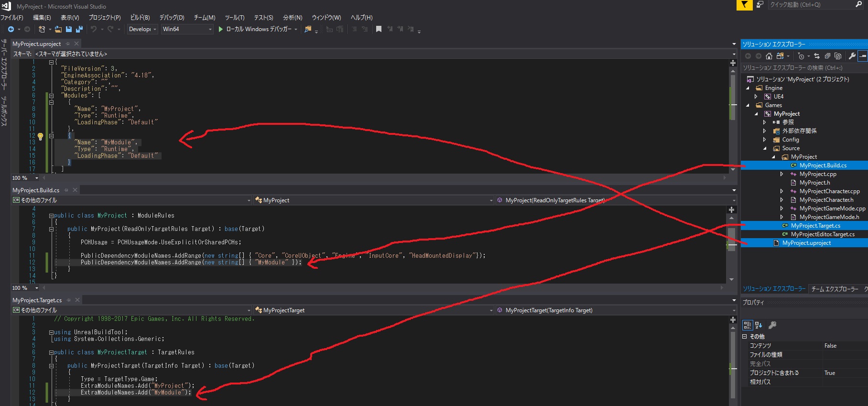Click the New Project toolbar icon
The width and height of the screenshot is (868, 406).
42,29
